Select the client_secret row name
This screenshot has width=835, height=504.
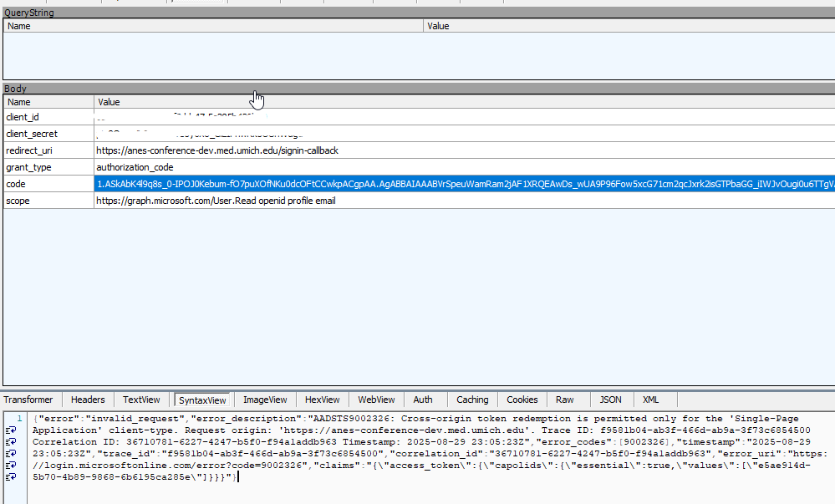[x=32, y=134]
